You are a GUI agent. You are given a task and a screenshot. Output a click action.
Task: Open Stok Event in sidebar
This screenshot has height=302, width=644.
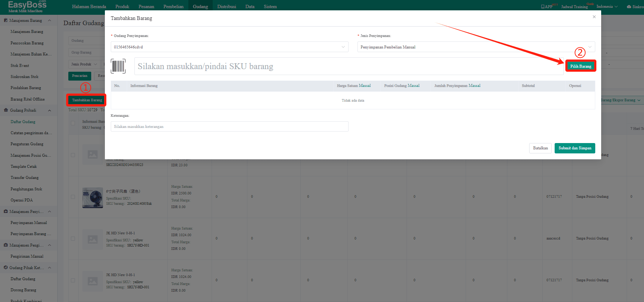click(20, 65)
